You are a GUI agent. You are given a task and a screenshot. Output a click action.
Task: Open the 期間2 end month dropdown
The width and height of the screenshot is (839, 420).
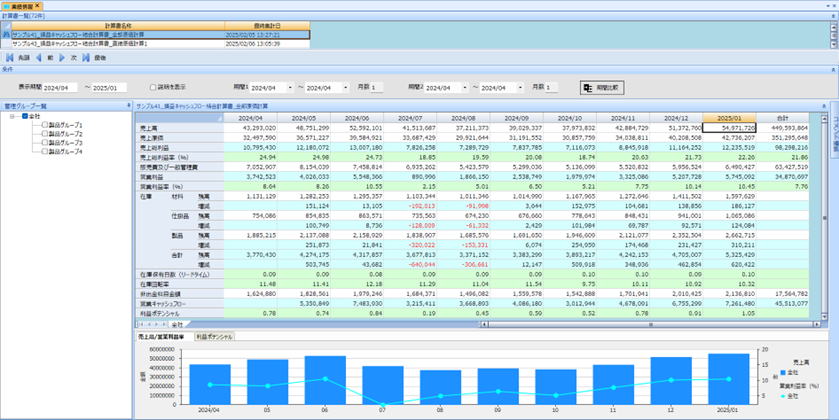(520, 87)
